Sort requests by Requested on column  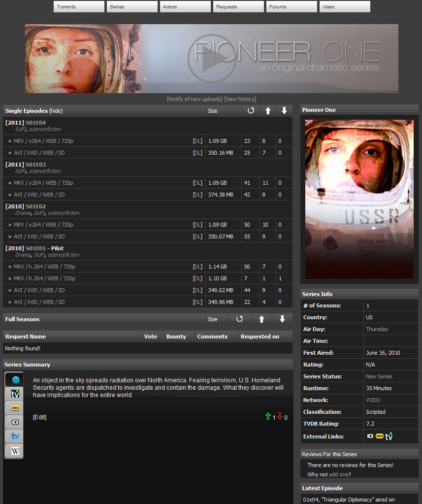[260, 336]
